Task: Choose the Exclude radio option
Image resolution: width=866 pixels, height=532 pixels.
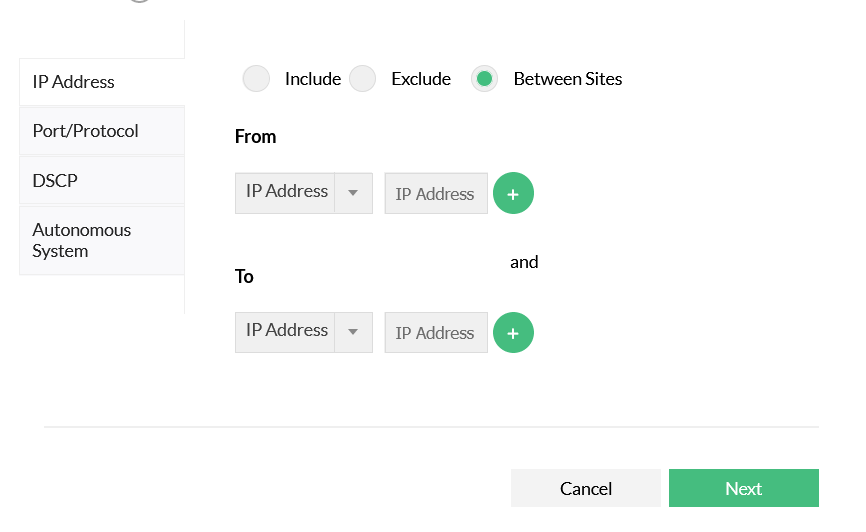Action: pyautogui.click(x=363, y=79)
